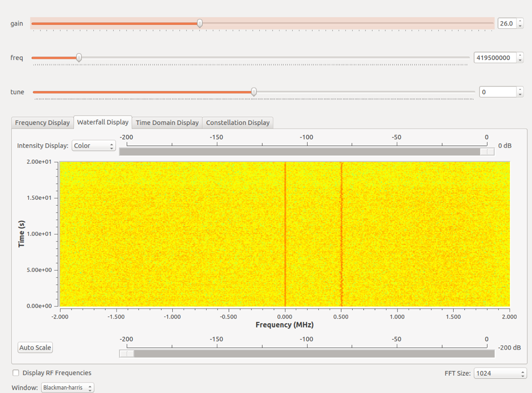Click the "0 dB" intensity readout
Image resolution: width=532 pixels, height=393 pixels.
[505, 145]
